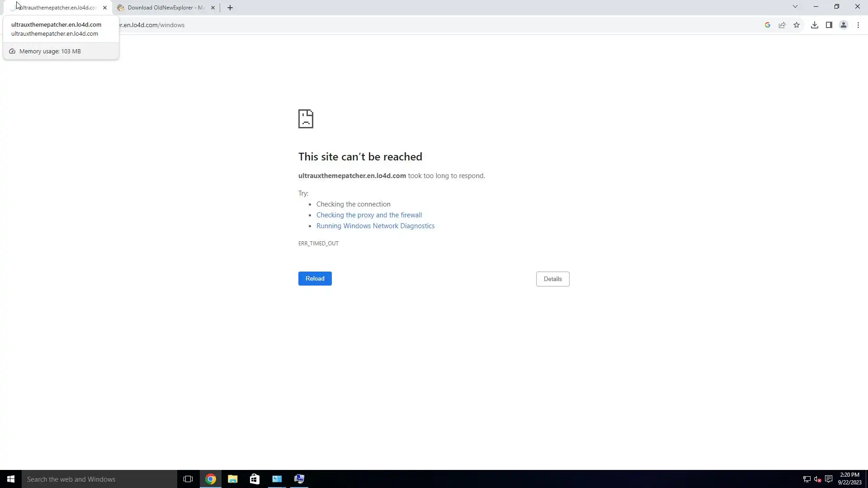Expand error Details button

pyautogui.click(x=552, y=279)
